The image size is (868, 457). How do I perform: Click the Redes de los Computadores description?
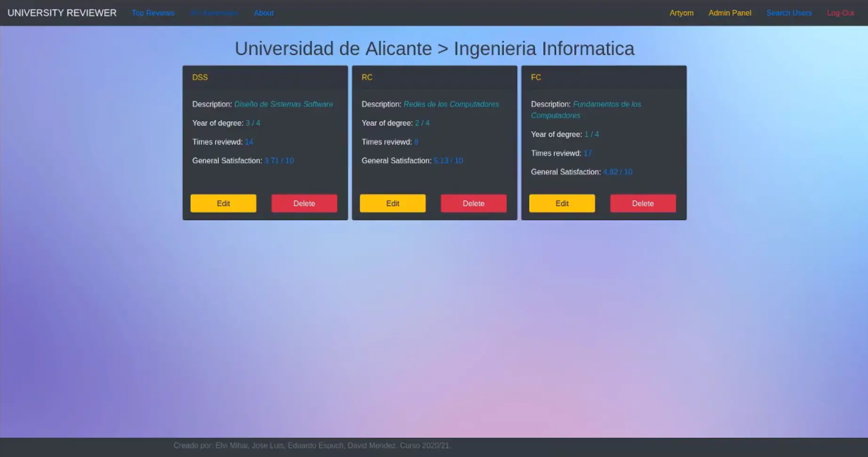click(x=451, y=104)
